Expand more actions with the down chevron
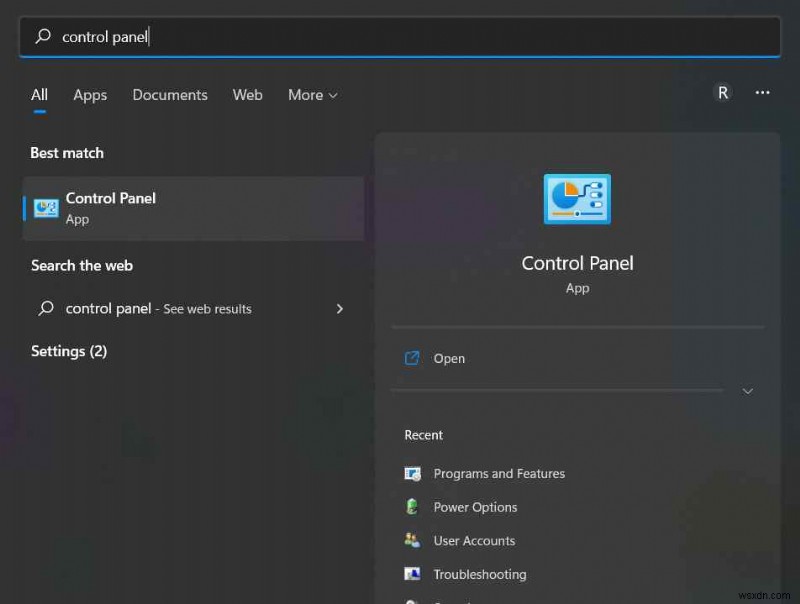 pos(747,391)
